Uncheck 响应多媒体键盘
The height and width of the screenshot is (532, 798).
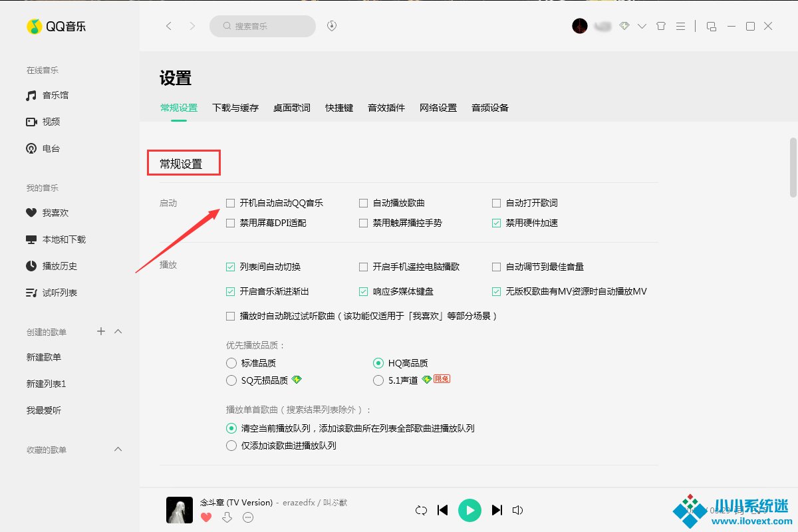[x=364, y=291]
